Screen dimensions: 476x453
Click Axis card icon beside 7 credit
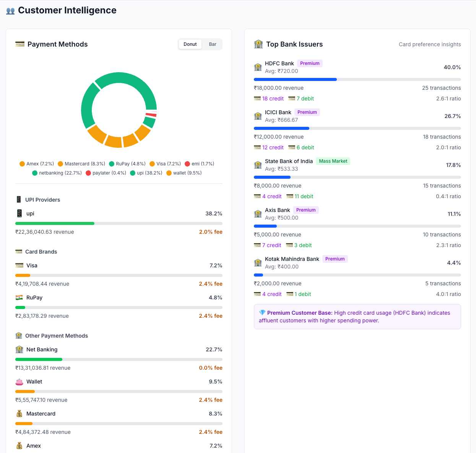(257, 245)
